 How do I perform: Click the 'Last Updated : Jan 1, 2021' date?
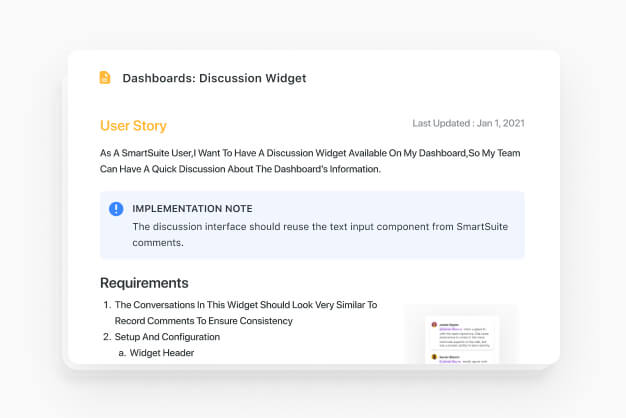click(x=468, y=124)
